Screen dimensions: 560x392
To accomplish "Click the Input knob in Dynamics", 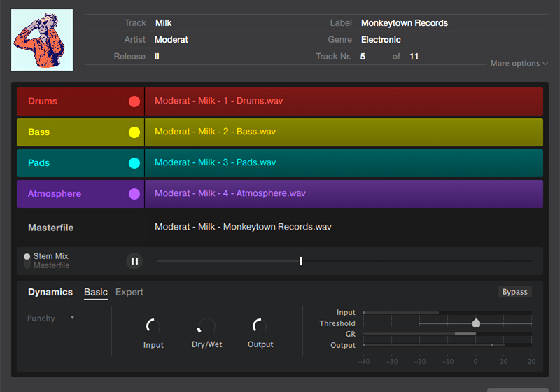I will point(153,326).
